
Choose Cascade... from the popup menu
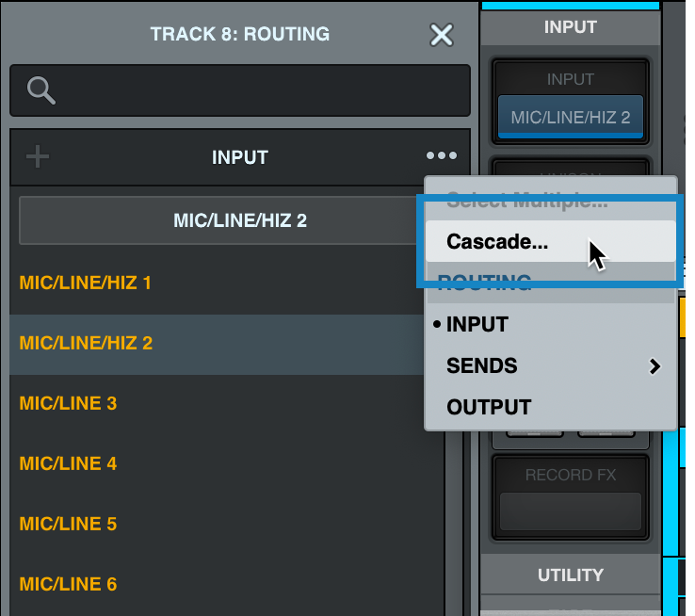[x=551, y=241]
